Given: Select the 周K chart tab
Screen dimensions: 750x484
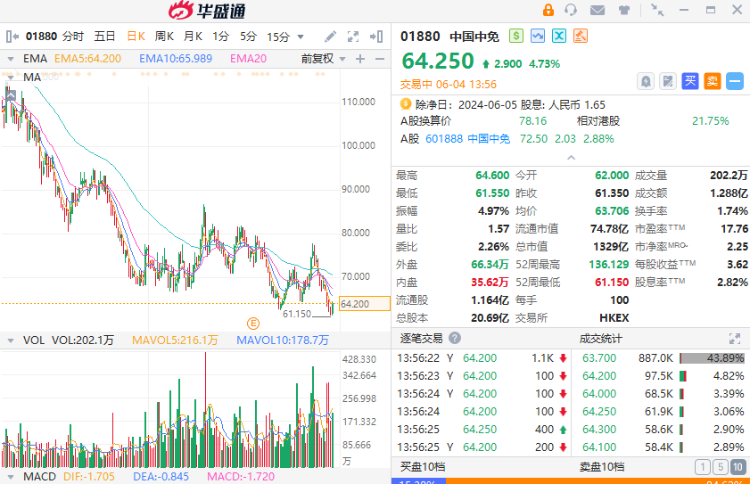Looking at the screenshot, I should [x=164, y=36].
